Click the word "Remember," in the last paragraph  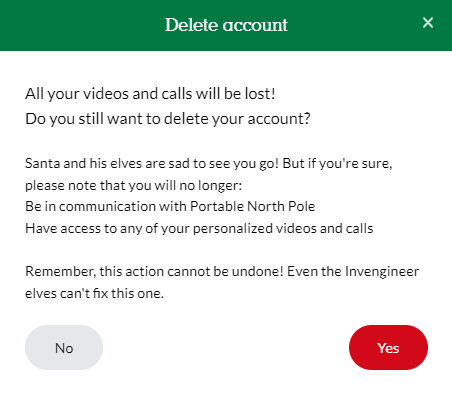click(61, 272)
